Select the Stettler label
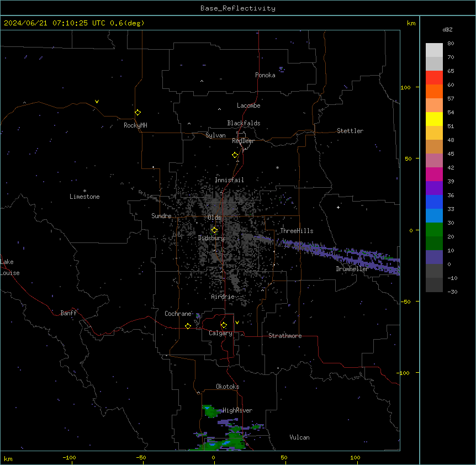 point(350,131)
